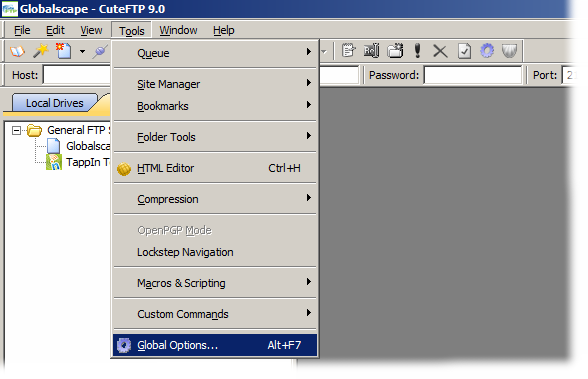Click into the Port input field

pos(569,75)
